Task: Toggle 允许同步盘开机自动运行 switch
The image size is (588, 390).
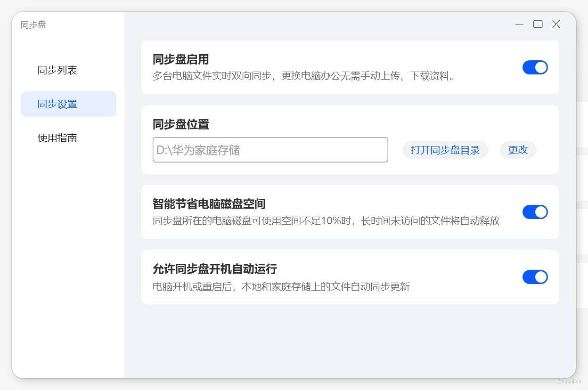Action: tap(535, 277)
